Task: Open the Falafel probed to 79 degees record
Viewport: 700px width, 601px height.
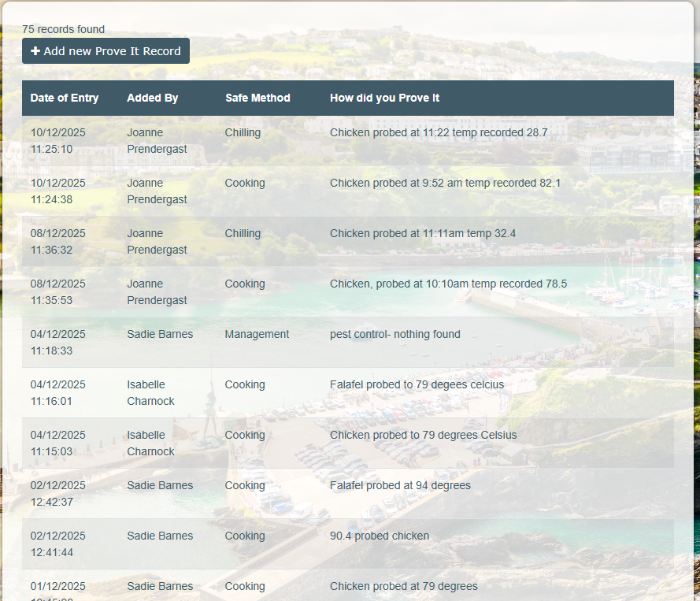Action: tap(417, 385)
